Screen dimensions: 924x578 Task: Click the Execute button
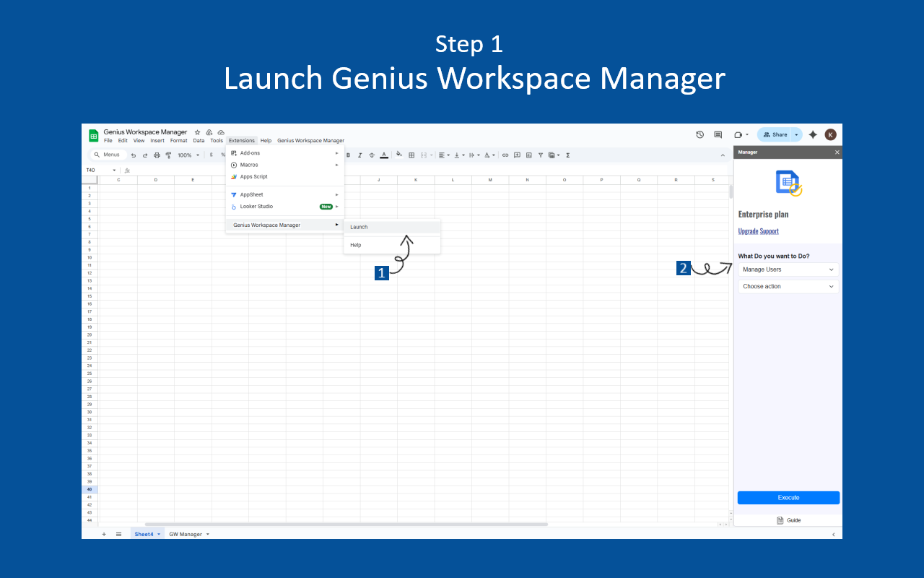[788, 498]
